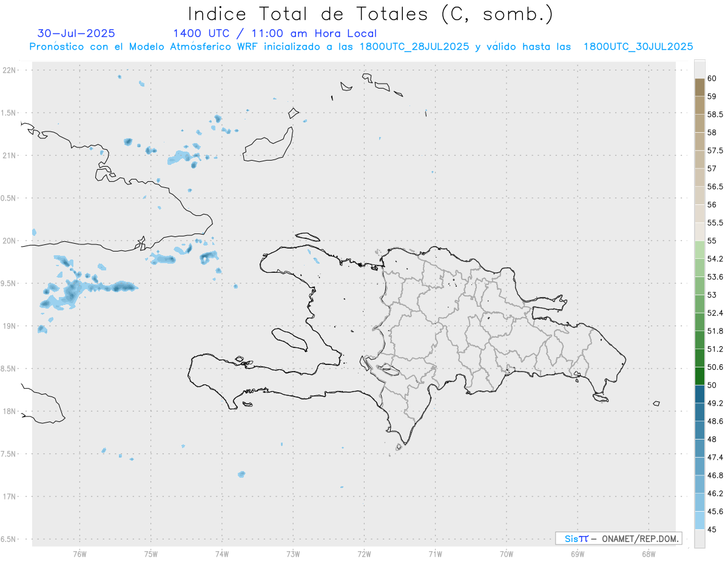Click the '70W' longitude axis label
Screen dimensions: 728x562
tap(507, 554)
